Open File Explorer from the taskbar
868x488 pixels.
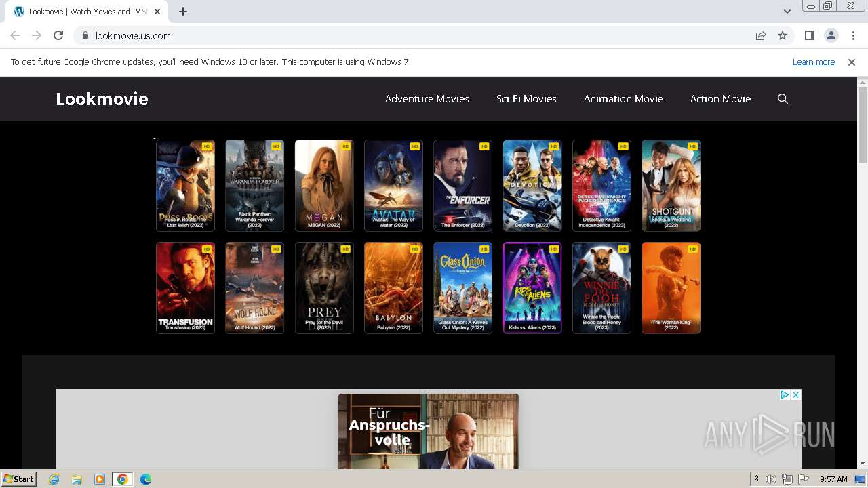click(x=77, y=479)
